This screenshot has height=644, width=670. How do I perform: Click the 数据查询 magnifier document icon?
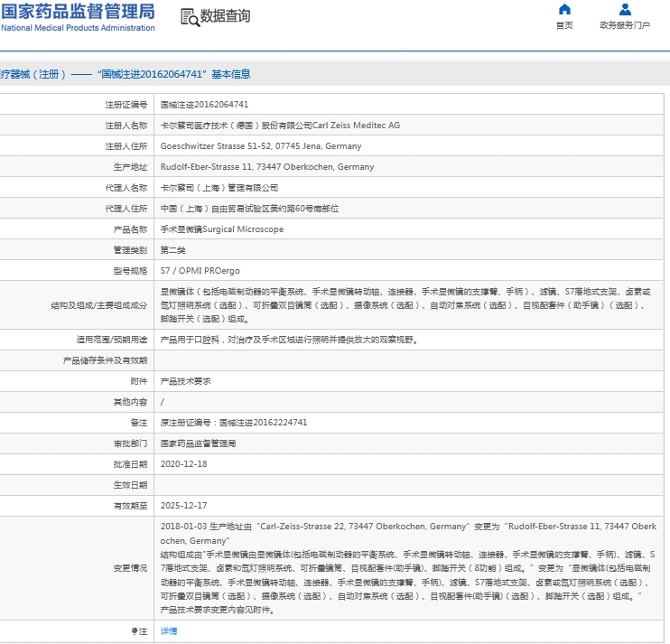(190, 17)
